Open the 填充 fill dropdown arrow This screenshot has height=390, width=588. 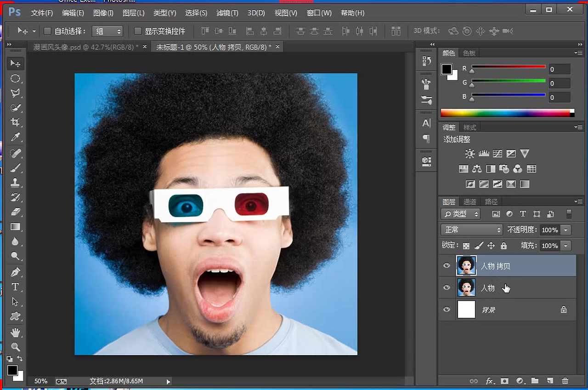(x=566, y=246)
